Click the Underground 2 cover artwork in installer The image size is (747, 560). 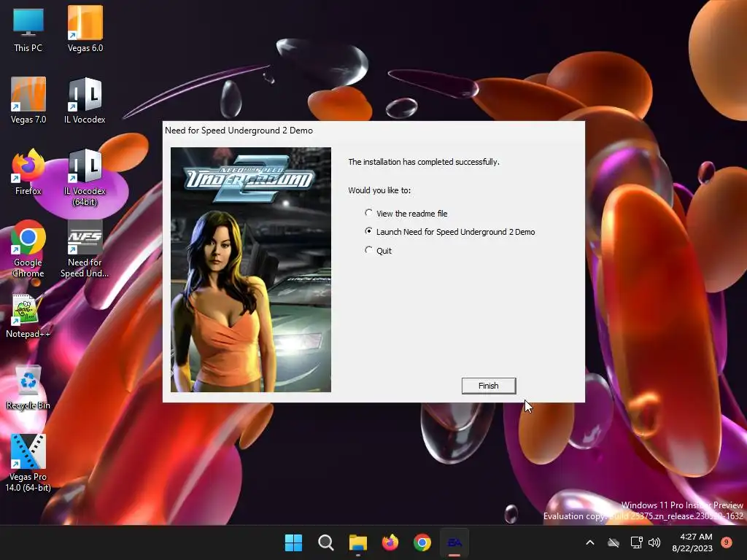point(251,270)
